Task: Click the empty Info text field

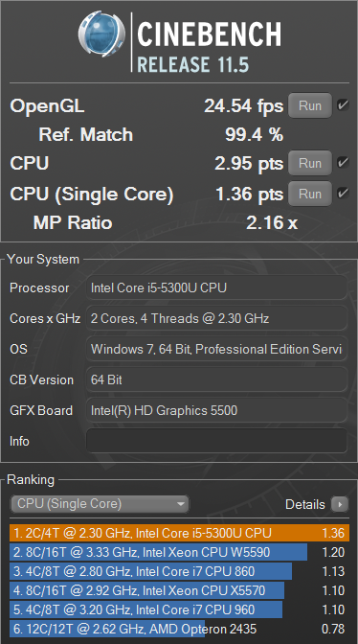Action: (x=216, y=441)
